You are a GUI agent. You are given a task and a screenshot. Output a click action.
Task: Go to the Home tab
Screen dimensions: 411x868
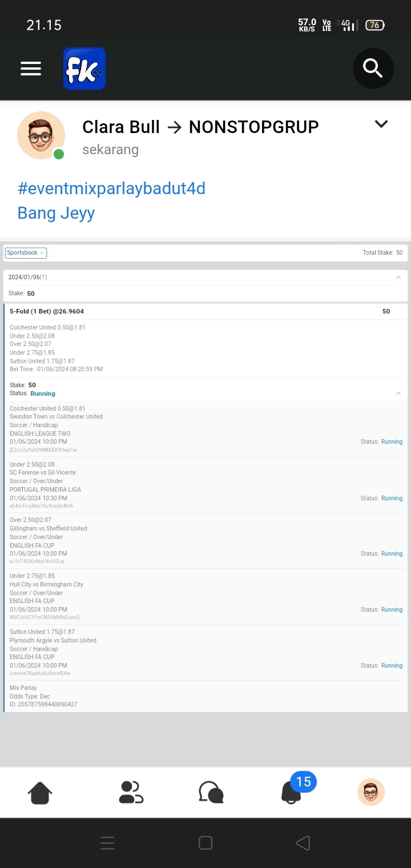point(40,793)
